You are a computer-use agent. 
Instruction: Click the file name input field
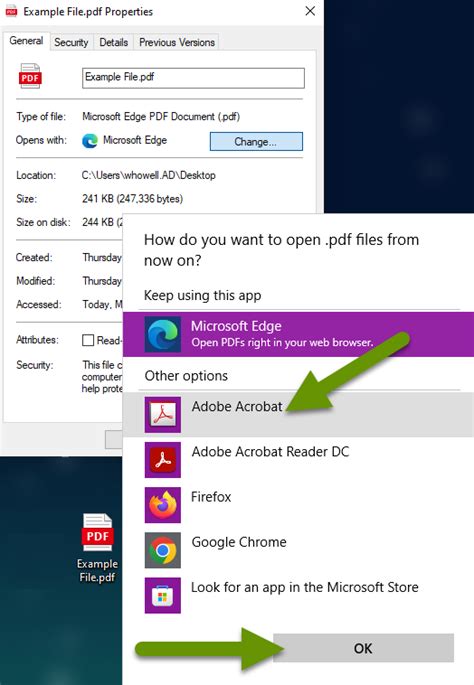pyautogui.click(x=193, y=78)
